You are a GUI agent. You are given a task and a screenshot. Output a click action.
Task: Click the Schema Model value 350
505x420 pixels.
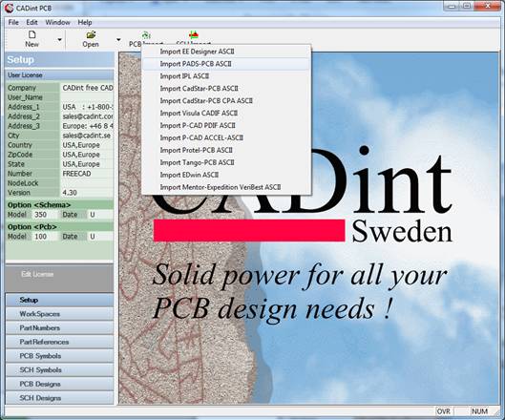tap(45, 215)
